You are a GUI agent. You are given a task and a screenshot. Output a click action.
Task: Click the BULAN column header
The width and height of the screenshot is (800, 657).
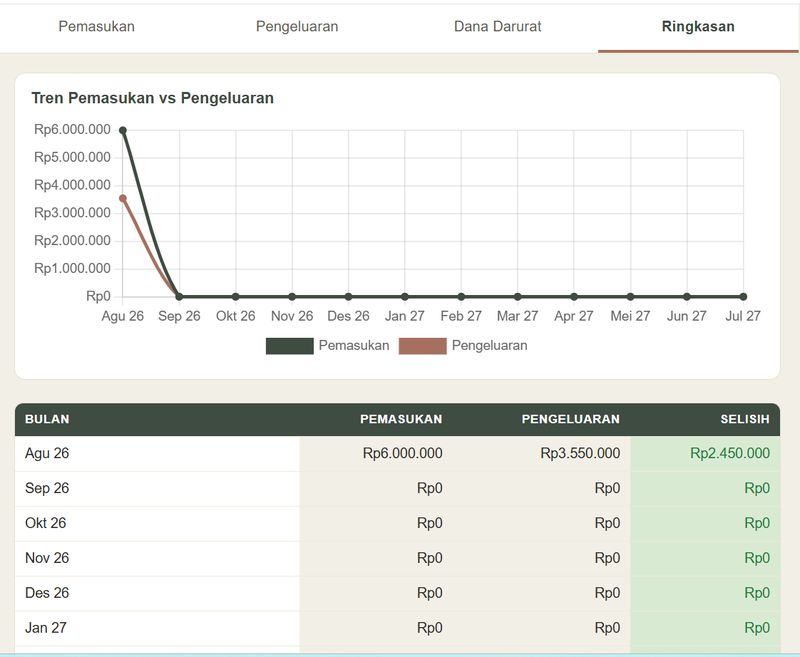(x=47, y=419)
